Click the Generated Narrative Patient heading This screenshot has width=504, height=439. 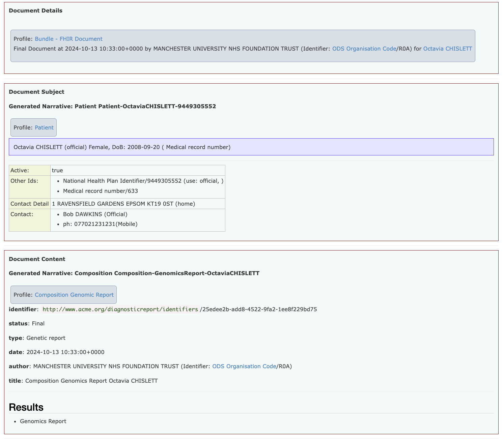tap(112, 106)
